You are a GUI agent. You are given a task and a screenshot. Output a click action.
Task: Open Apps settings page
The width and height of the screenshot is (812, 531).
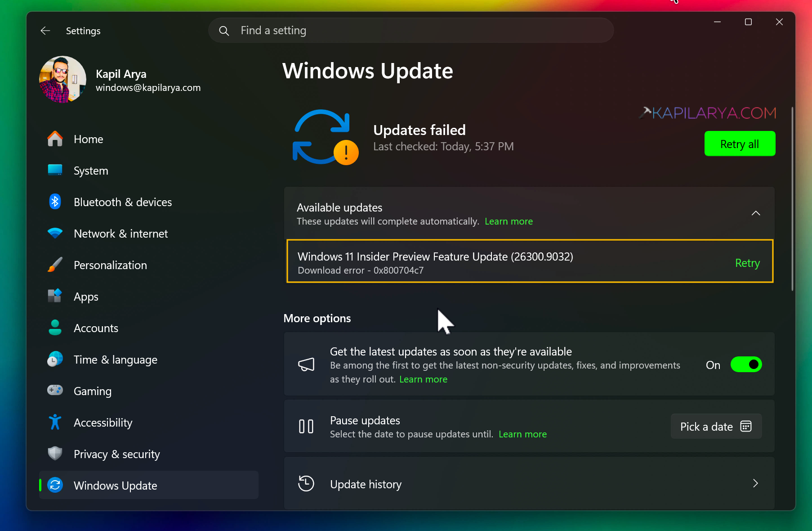pyautogui.click(x=149, y=297)
